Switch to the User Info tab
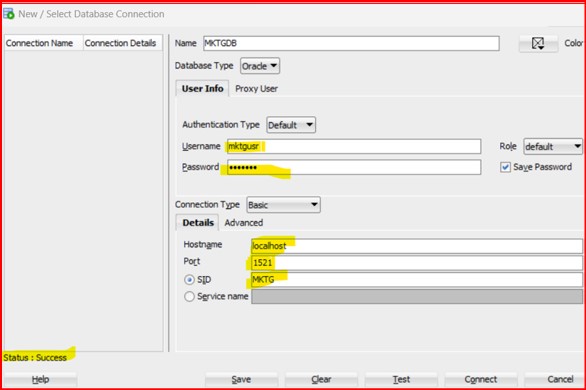Image resolution: width=586 pixels, height=390 pixels. click(x=202, y=89)
